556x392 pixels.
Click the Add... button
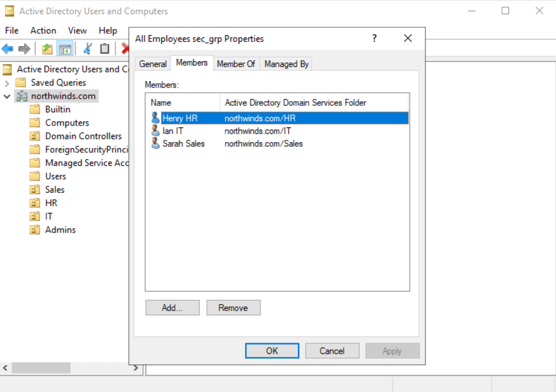(x=172, y=308)
